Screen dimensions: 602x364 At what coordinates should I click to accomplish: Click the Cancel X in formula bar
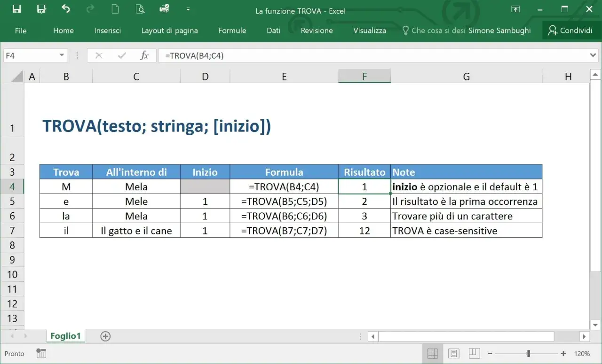98,55
